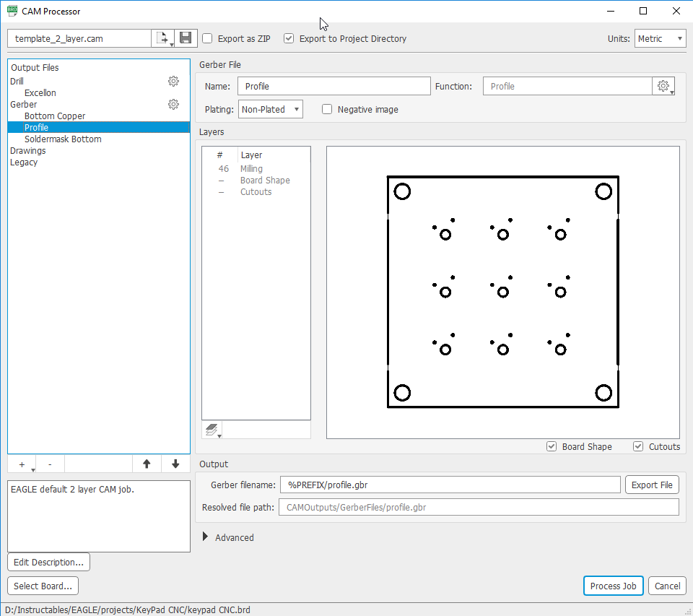The width and height of the screenshot is (693, 616).
Task: Minimize the CAM Processor window
Action: click(x=611, y=11)
